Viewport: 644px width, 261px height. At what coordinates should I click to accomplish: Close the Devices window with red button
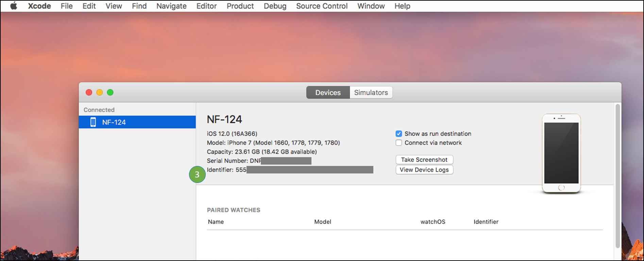coord(89,92)
